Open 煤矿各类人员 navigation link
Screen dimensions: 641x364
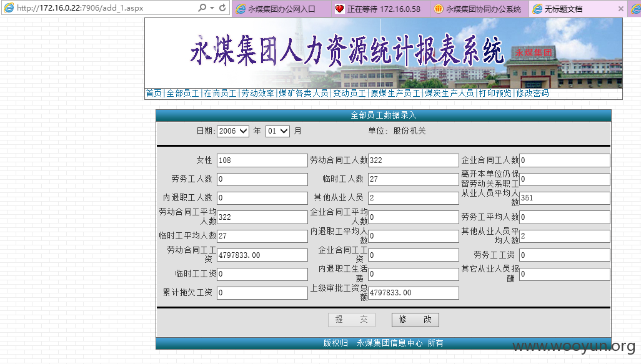[x=304, y=93]
